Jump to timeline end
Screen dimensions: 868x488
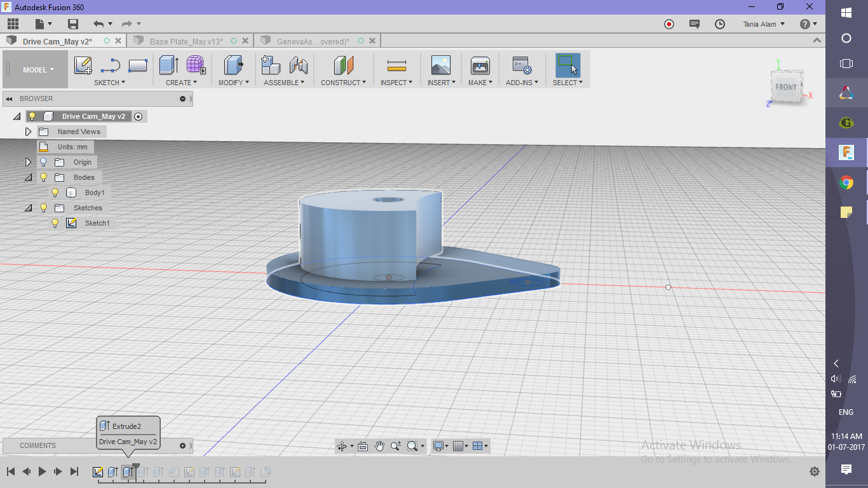coord(74,471)
